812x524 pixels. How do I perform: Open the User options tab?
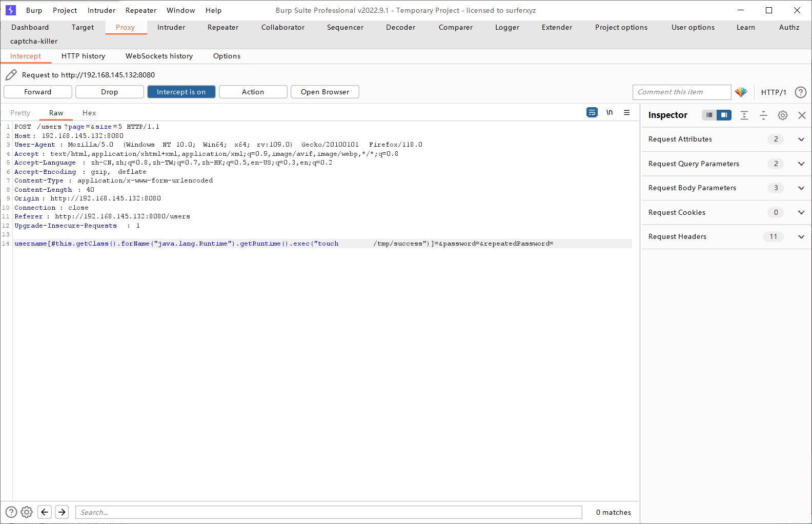[x=693, y=28]
